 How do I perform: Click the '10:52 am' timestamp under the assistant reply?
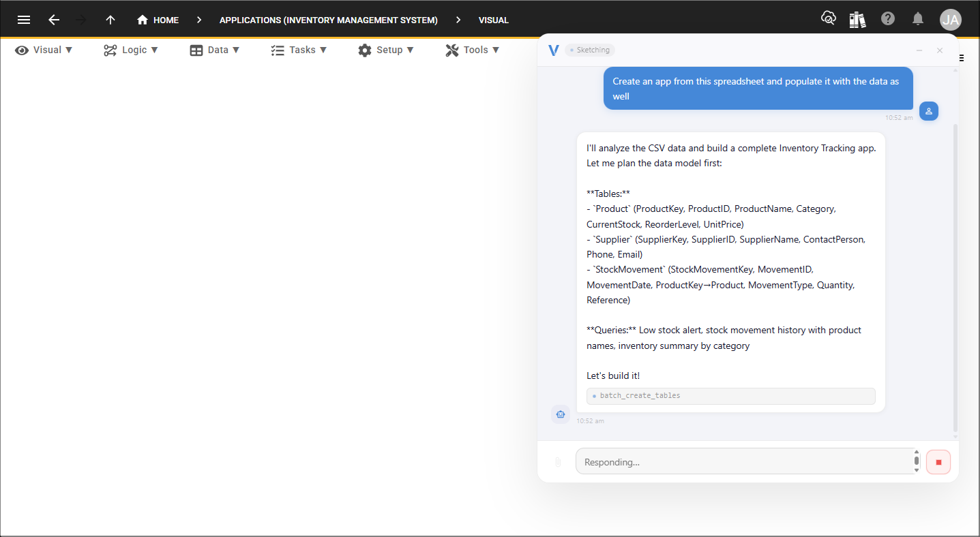(x=590, y=421)
